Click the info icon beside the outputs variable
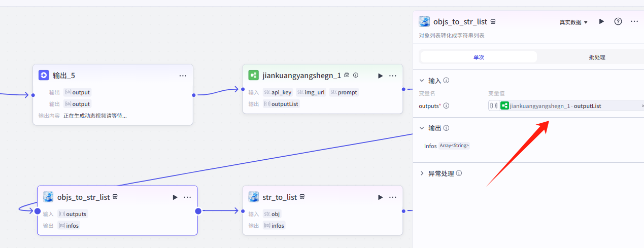Screen dimensions: 644x248 [446, 106]
